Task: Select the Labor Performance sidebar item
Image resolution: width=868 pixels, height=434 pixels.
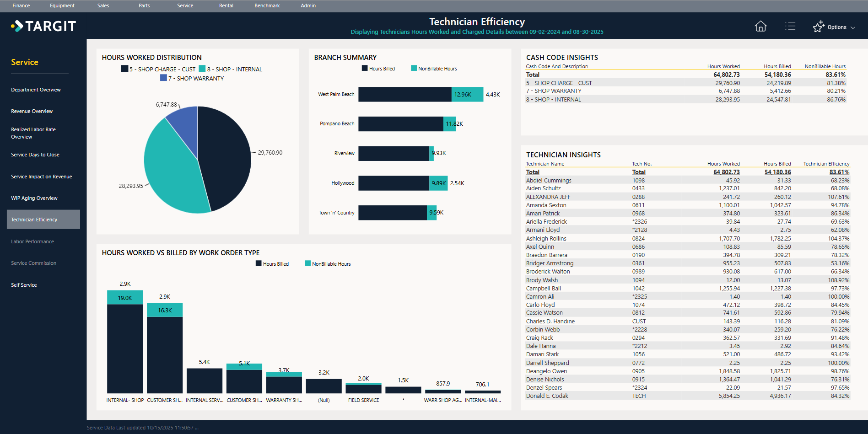Action: click(32, 241)
